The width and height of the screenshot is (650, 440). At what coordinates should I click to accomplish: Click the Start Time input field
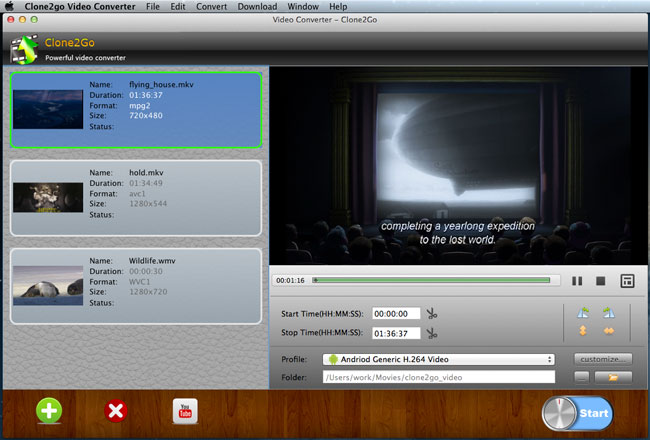(396, 314)
